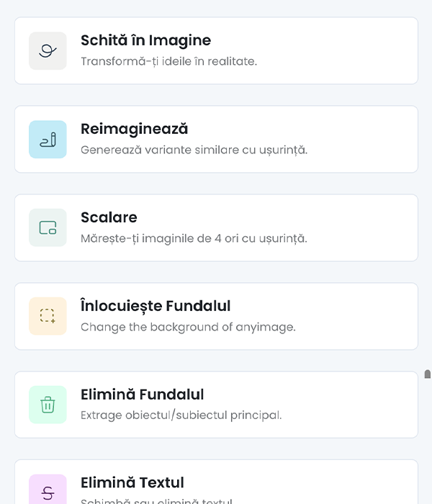The height and width of the screenshot is (504, 432).
Task: Choose the Elimină Fundalul heading
Action: coord(142,395)
